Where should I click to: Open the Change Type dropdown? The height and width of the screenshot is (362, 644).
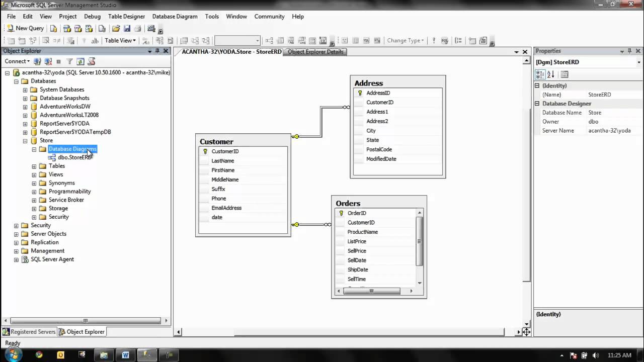pos(406,40)
